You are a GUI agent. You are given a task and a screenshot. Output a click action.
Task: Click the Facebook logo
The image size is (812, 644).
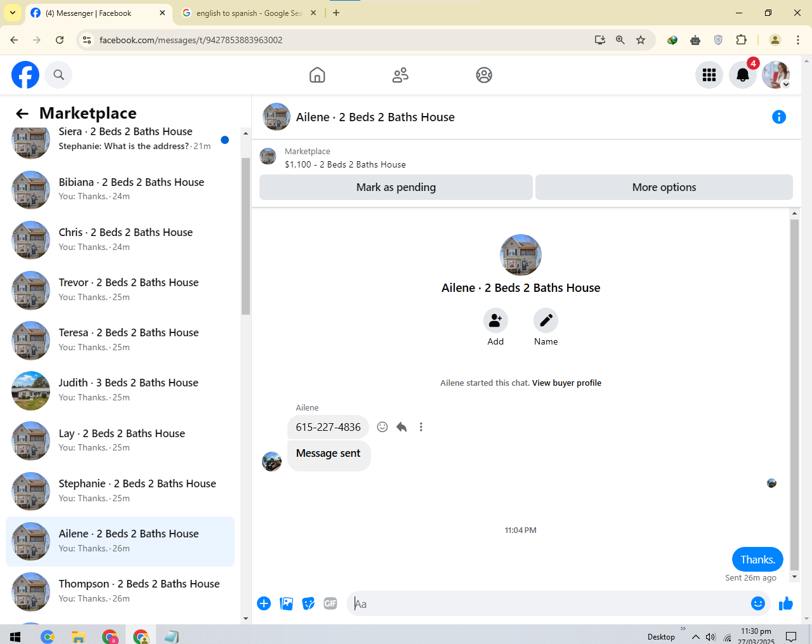(25, 75)
